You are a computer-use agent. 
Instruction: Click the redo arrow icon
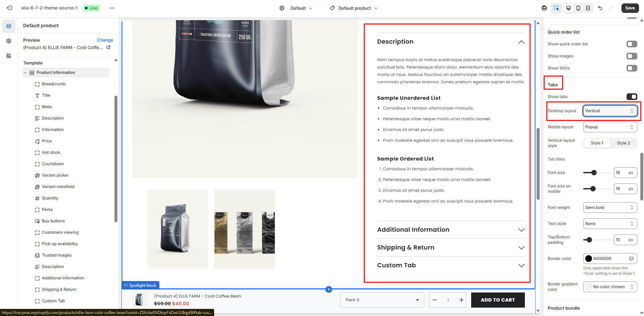611,8
